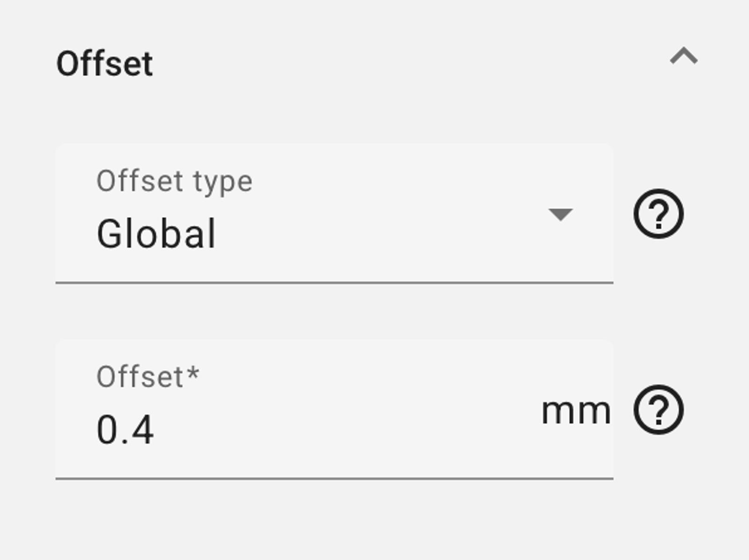Screen dimensions: 749x560
Task: Click the underline beneath the Offset value field
Action: (334, 479)
